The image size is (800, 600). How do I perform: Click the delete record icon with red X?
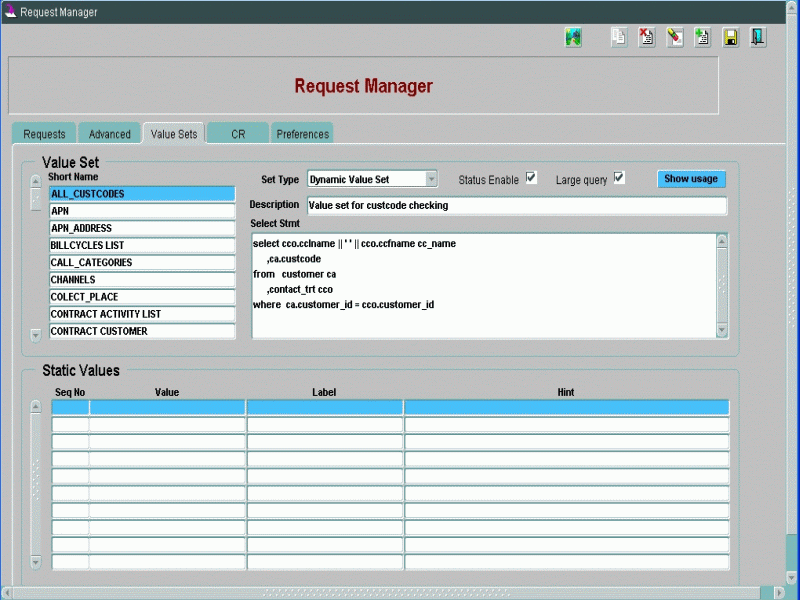[647, 38]
